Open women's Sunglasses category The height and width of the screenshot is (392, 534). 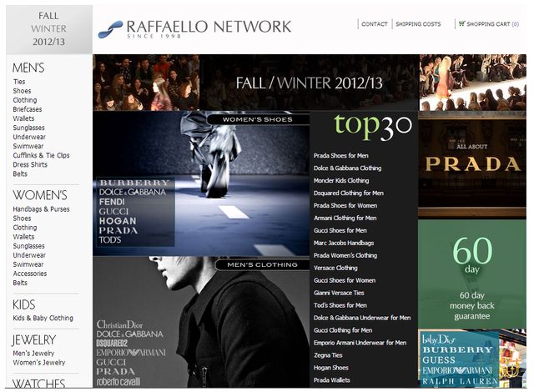pos(28,246)
